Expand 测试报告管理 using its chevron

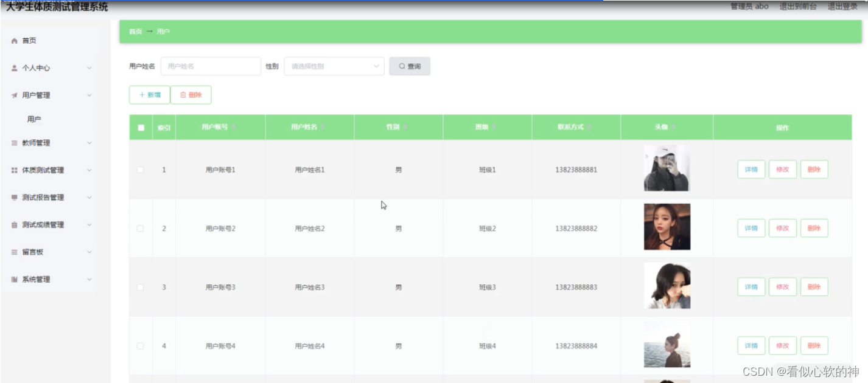89,198
